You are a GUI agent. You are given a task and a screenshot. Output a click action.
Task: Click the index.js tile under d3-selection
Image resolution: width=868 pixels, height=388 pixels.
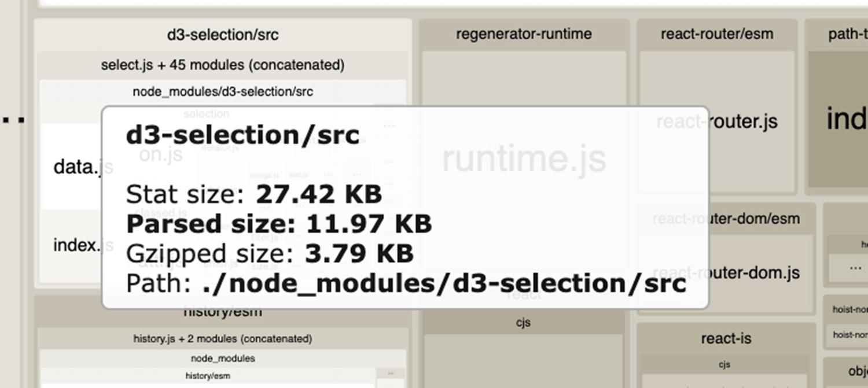coord(78,245)
